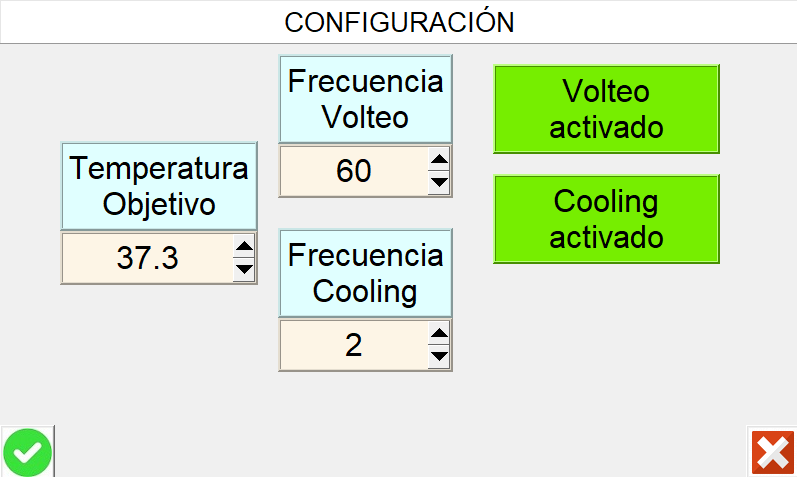797x477 pixels.
Task: Toggle the Volteo activado button
Action: [606, 109]
